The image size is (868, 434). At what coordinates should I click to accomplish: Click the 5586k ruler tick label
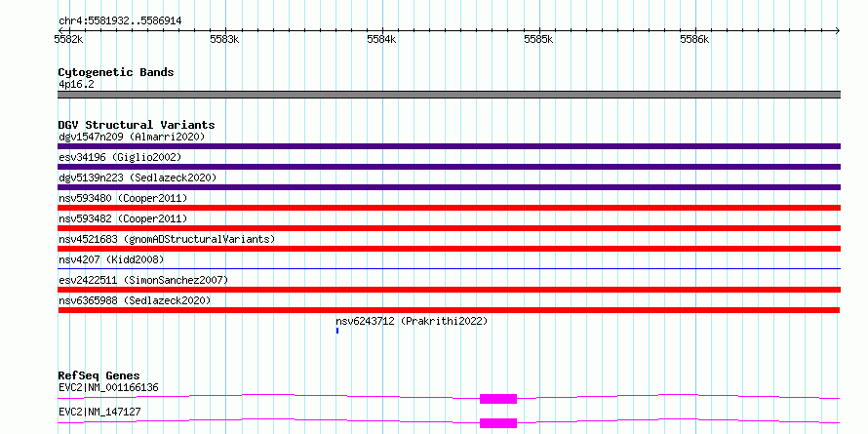694,39
